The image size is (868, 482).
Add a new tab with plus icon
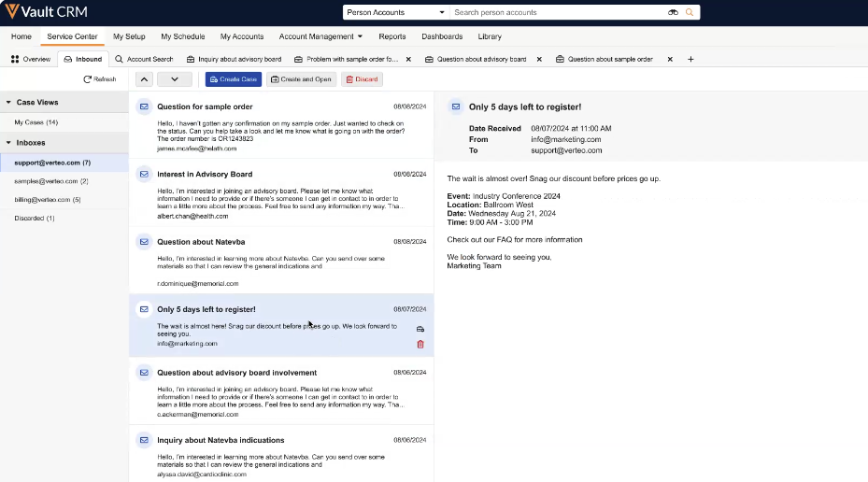[690, 59]
